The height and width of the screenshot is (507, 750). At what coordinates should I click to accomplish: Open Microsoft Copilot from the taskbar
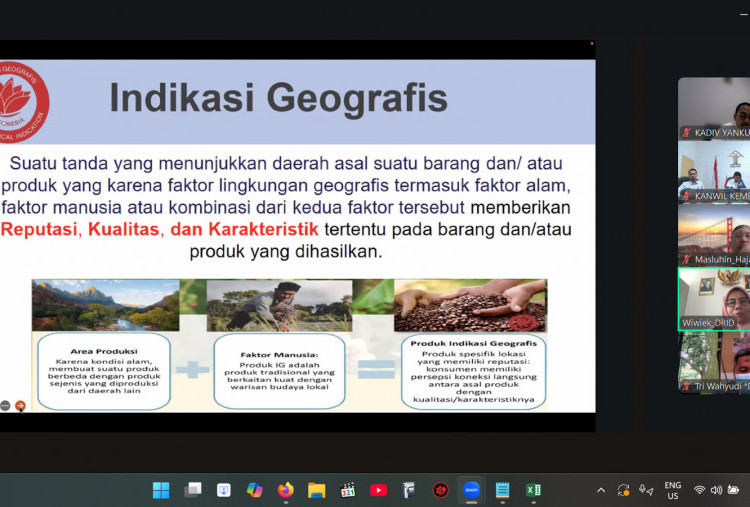254,490
